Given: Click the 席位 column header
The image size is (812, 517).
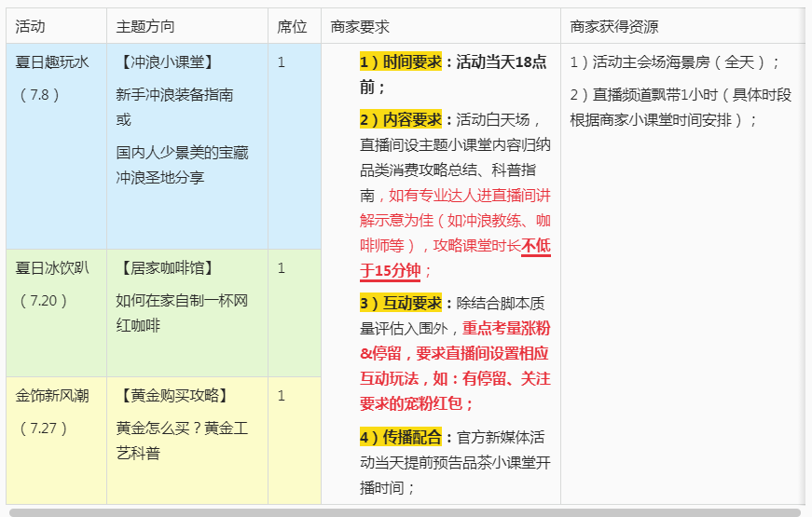Looking at the screenshot, I should (x=292, y=27).
